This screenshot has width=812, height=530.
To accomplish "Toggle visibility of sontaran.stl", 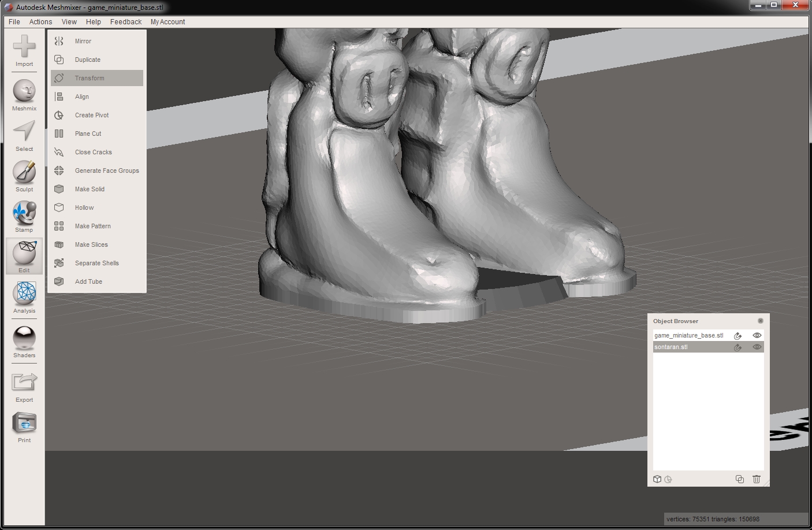I will (x=757, y=347).
